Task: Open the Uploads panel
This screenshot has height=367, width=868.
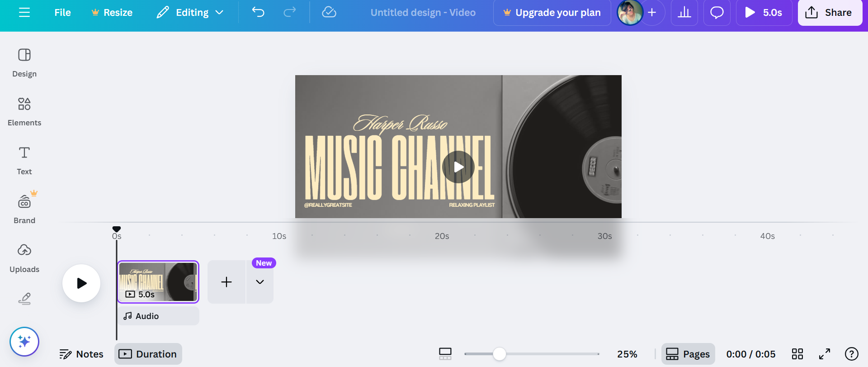Action: click(24, 258)
